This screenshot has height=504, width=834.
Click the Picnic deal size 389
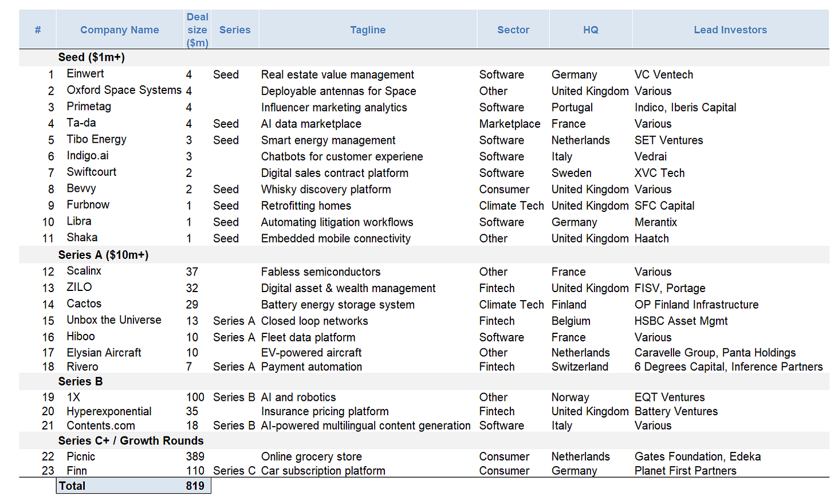(x=195, y=456)
